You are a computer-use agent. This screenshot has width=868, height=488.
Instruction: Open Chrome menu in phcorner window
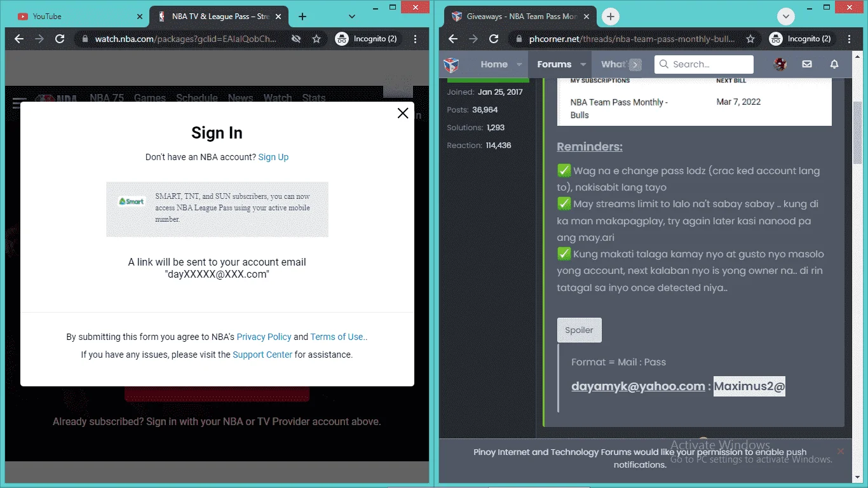point(850,39)
